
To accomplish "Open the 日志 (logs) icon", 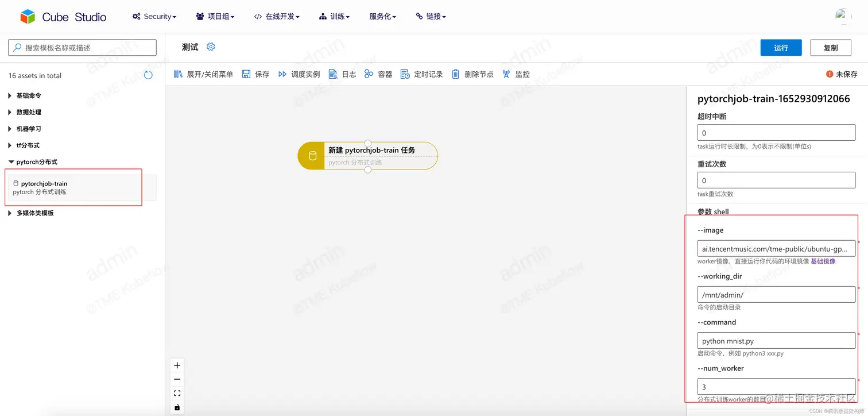I will click(342, 74).
